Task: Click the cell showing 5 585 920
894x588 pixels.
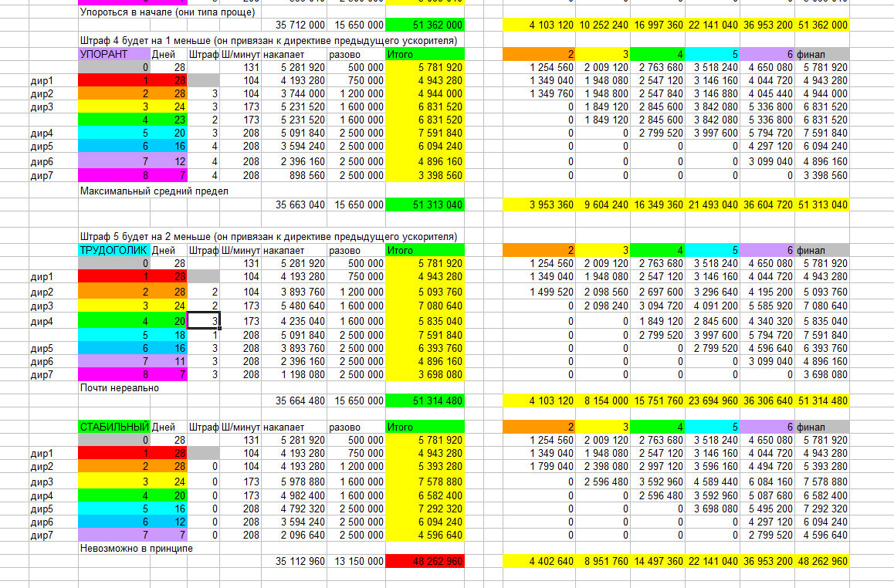Action: 767,306
